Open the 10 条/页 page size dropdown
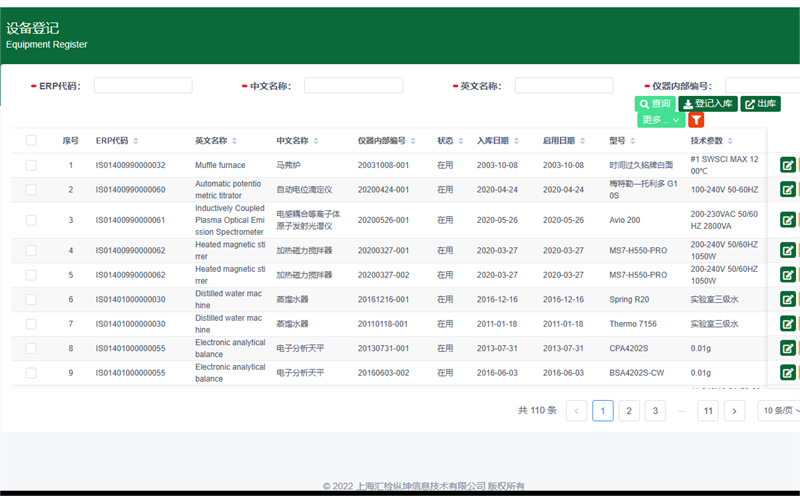The height and width of the screenshot is (496, 800). pos(778,411)
